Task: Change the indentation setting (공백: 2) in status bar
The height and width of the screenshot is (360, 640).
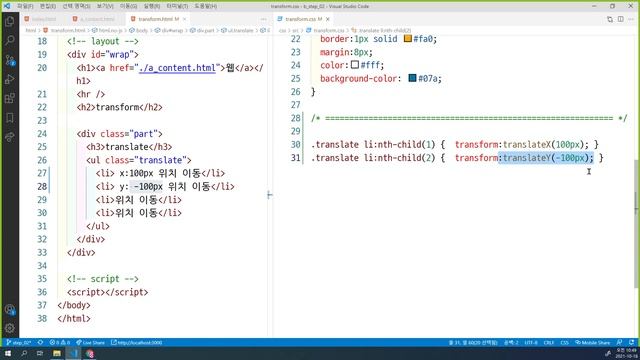Action: click(511, 343)
